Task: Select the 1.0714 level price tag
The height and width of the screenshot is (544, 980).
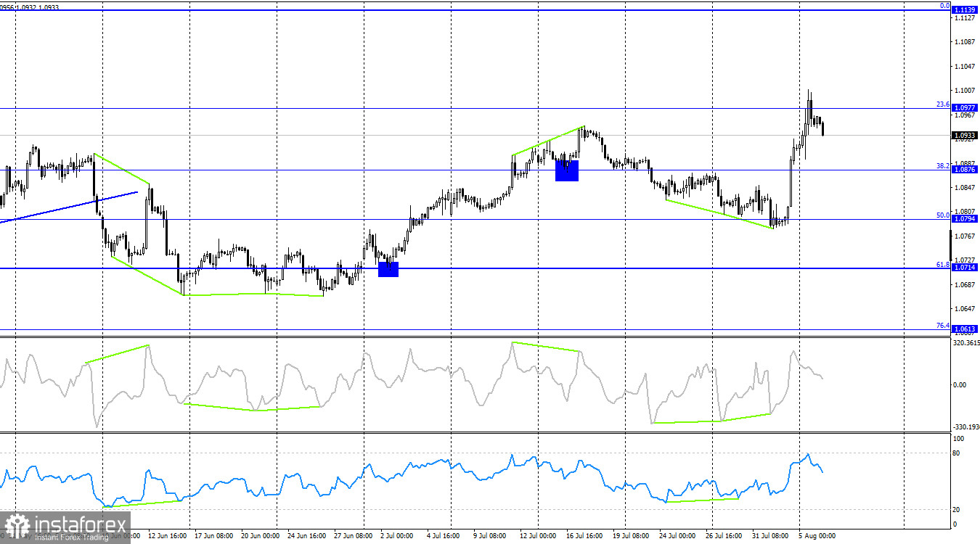Action: [964, 268]
